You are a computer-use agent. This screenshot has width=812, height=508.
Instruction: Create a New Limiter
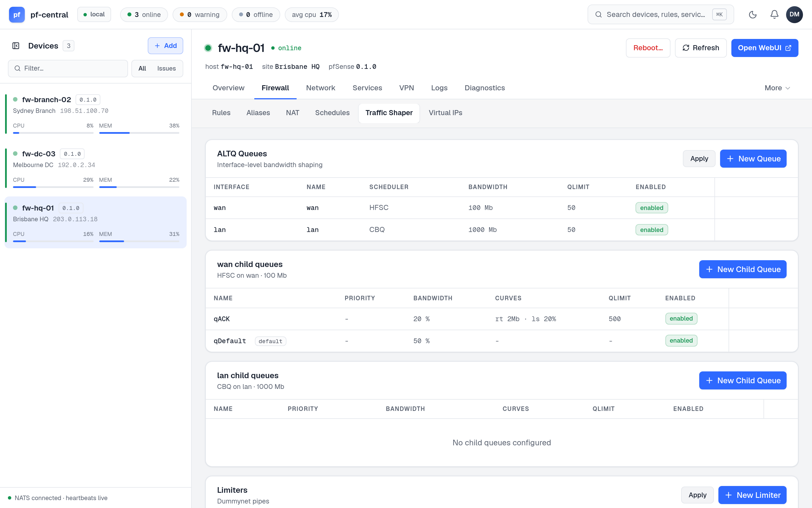tap(752, 495)
